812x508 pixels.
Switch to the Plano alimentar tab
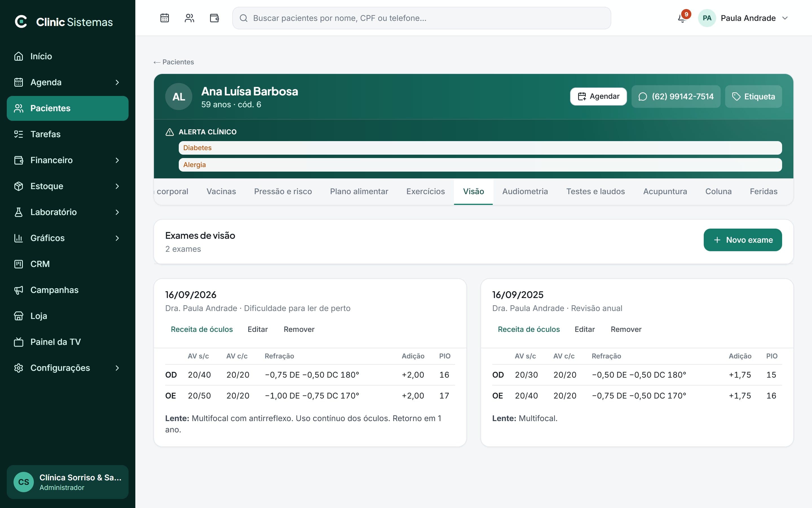(359, 192)
